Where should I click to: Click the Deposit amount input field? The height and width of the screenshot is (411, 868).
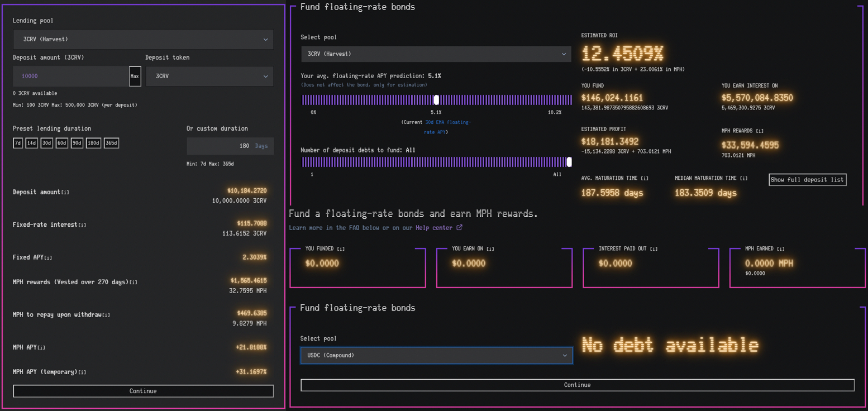71,76
